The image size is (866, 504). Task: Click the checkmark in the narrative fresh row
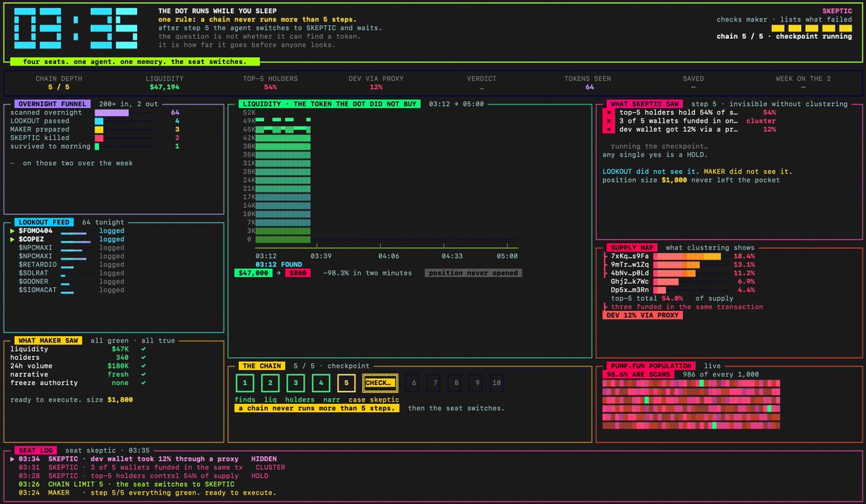pos(144,375)
